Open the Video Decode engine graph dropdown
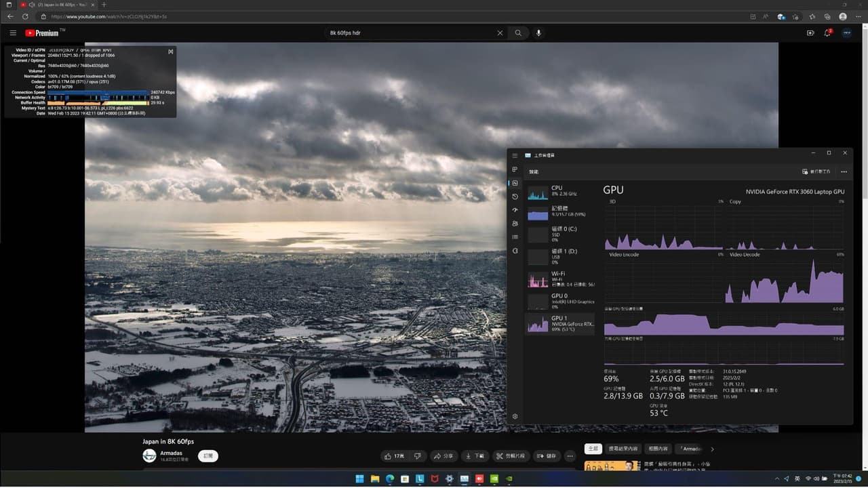Screen dimensions: 868x488 coord(746,254)
